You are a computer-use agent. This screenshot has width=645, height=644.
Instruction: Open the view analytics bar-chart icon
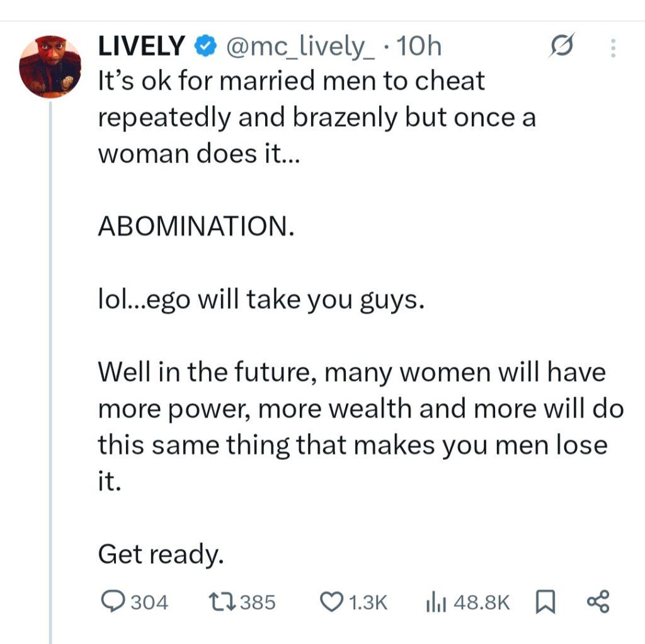(x=436, y=602)
